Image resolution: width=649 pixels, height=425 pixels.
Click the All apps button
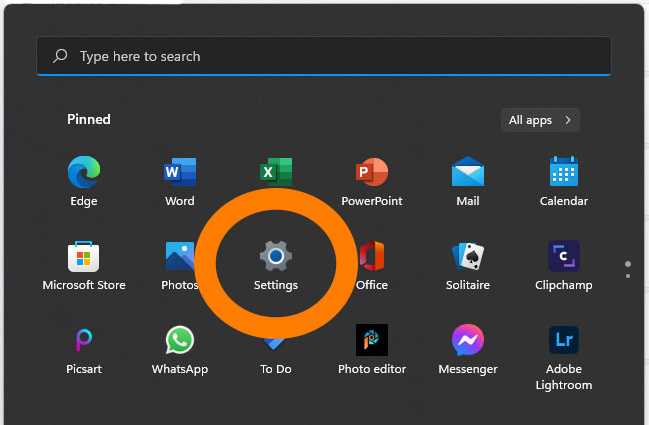540,120
